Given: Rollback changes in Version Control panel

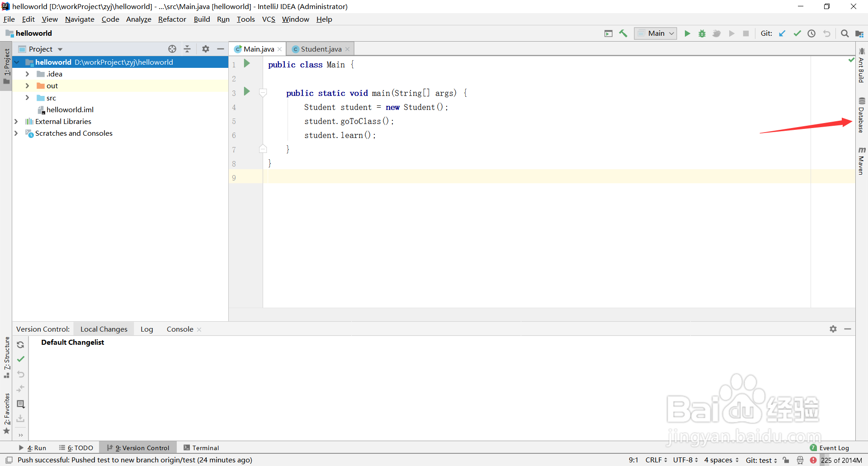Looking at the screenshot, I should pos(20,374).
